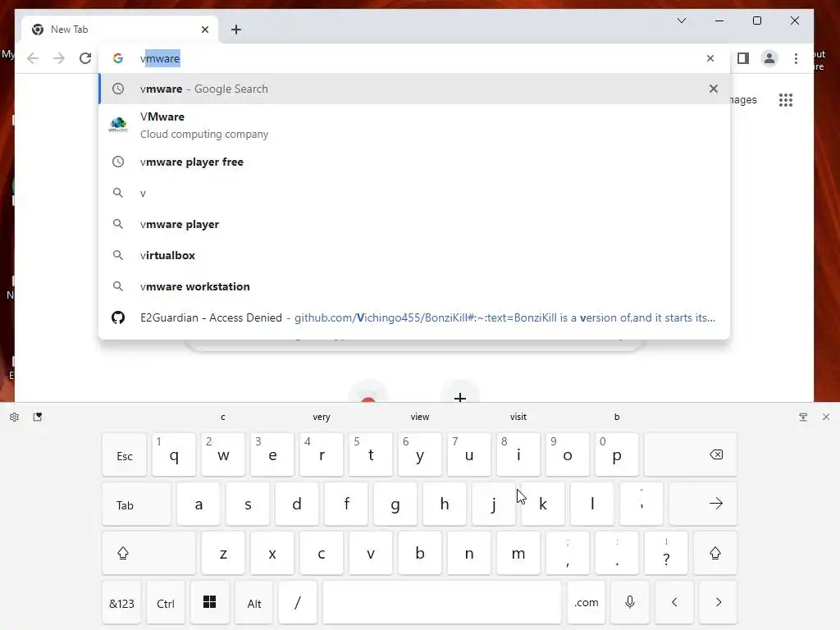Undock the touch keyboard with the dock icon
Image resolution: width=840 pixels, height=630 pixels.
[803, 417]
